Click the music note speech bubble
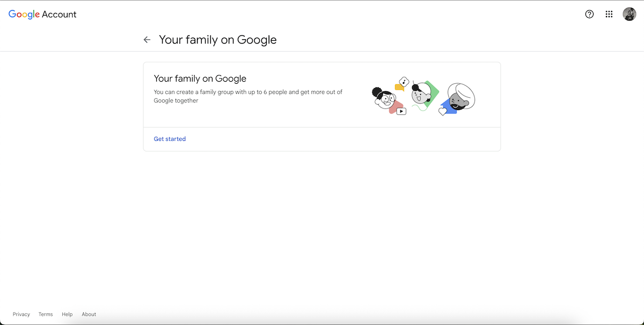644x325 pixels. pos(404,82)
